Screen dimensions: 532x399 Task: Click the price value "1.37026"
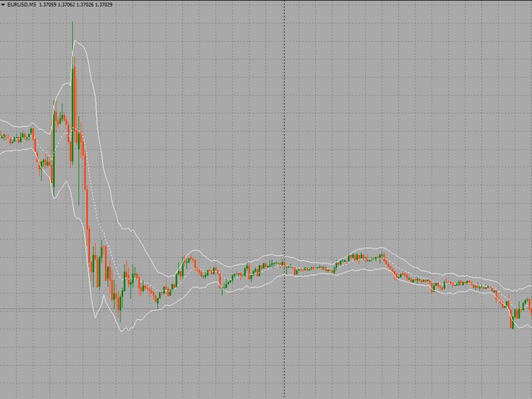pos(85,5)
